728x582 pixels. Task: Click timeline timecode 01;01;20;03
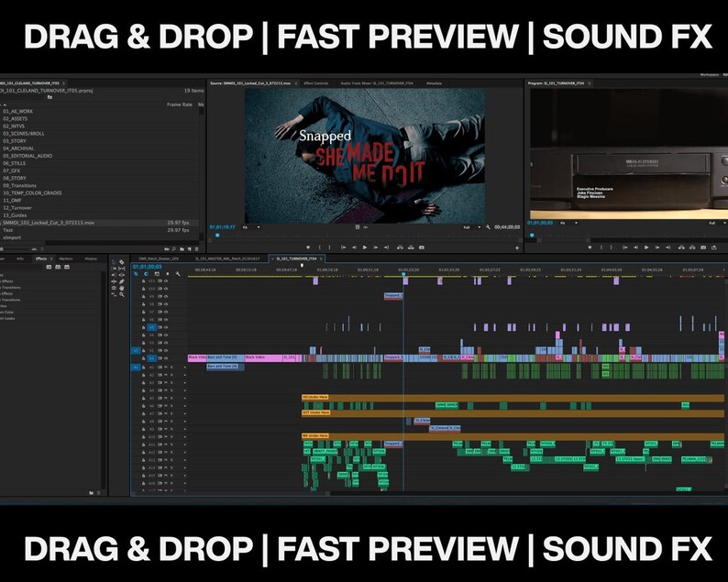point(147,267)
